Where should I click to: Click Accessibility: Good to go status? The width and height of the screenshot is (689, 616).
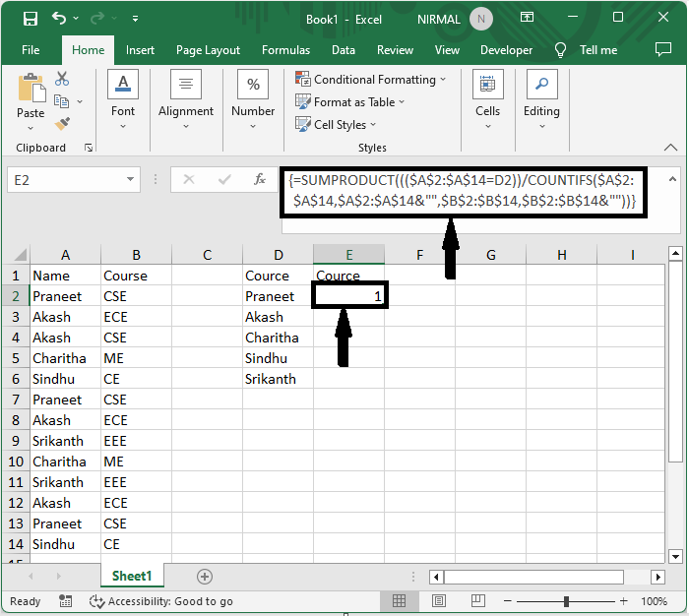(160, 601)
